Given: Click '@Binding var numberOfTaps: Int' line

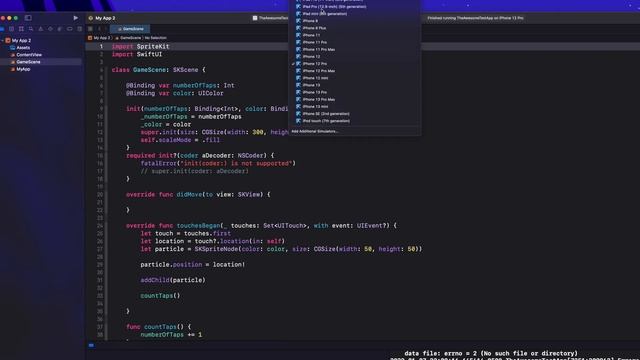Looking at the screenshot, I should click(x=180, y=85).
